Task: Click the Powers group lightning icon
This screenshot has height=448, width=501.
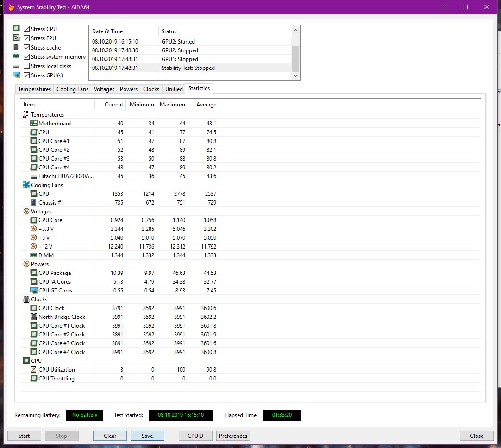Action: (x=26, y=264)
